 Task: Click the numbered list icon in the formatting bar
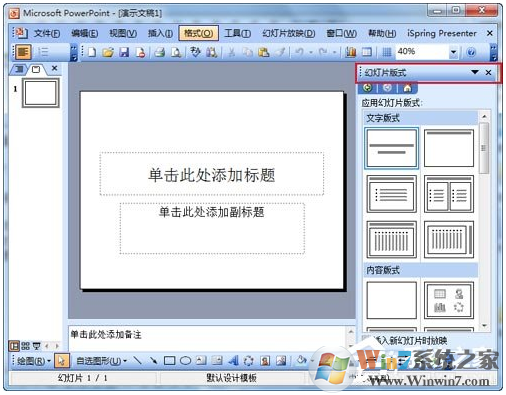click(x=43, y=52)
